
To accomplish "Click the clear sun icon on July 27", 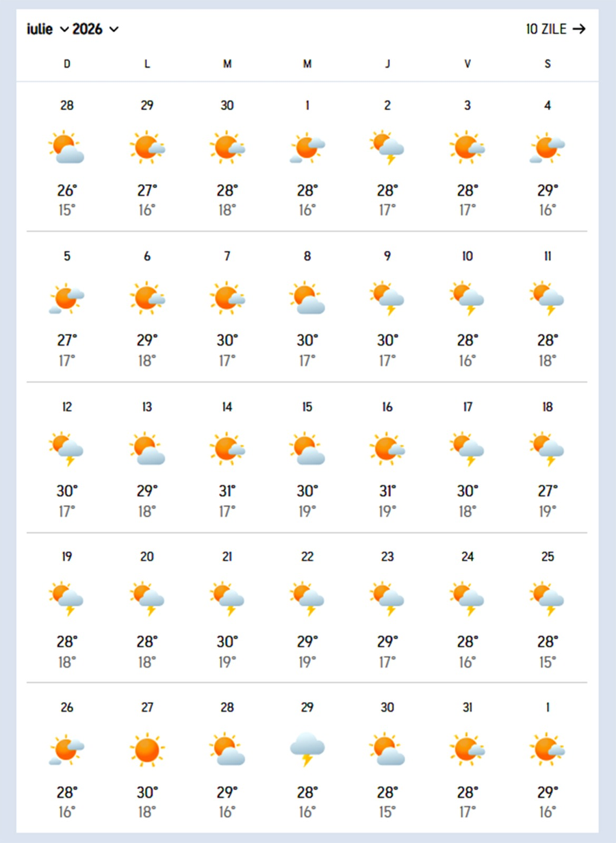I will pyautogui.click(x=147, y=749).
